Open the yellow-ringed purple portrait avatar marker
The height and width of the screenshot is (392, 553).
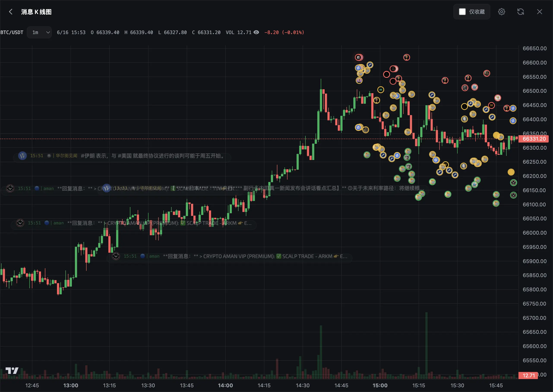[359, 81]
